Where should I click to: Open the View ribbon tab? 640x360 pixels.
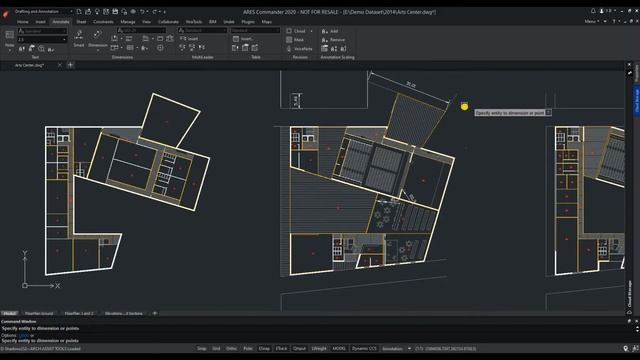(147, 22)
